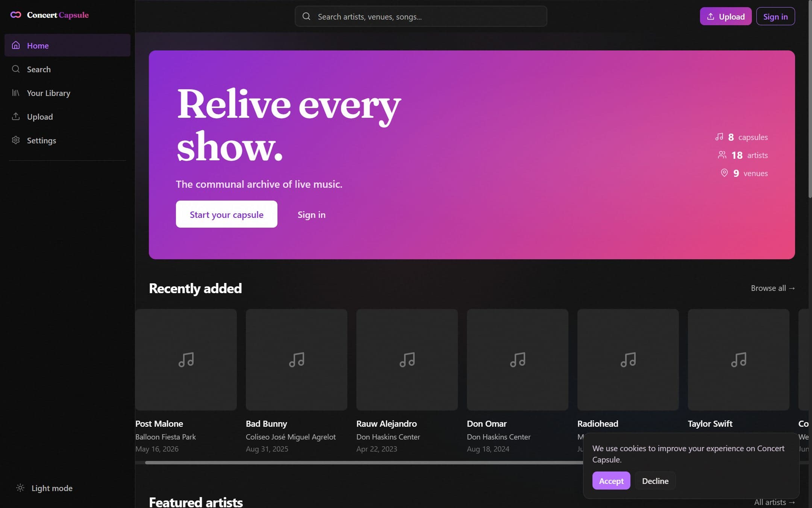Click the Your Library books icon
Image resolution: width=812 pixels, height=508 pixels.
click(x=16, y=93)
